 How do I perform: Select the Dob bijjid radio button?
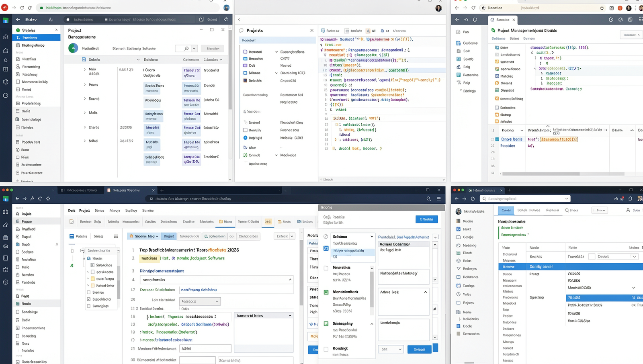[245, 138]
